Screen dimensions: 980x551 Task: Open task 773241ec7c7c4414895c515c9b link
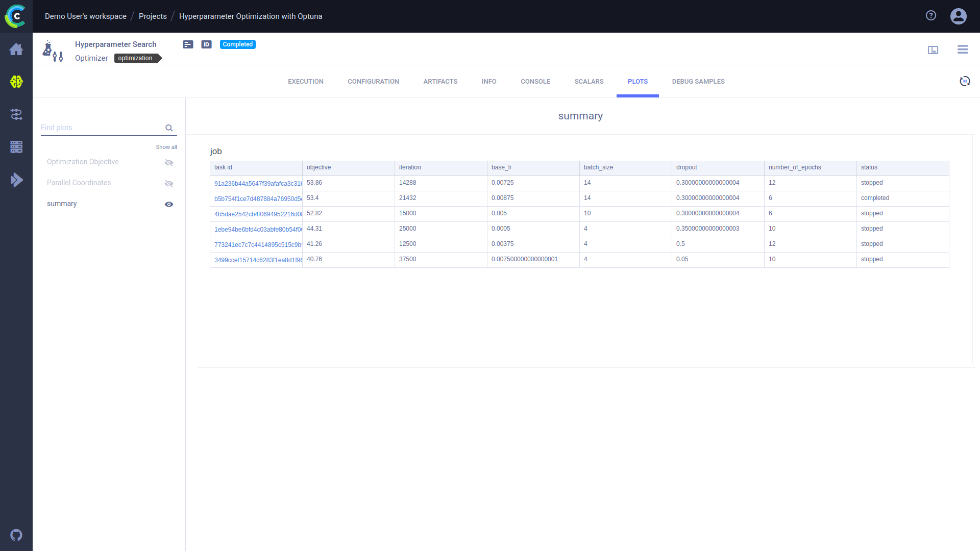(258, 245)
